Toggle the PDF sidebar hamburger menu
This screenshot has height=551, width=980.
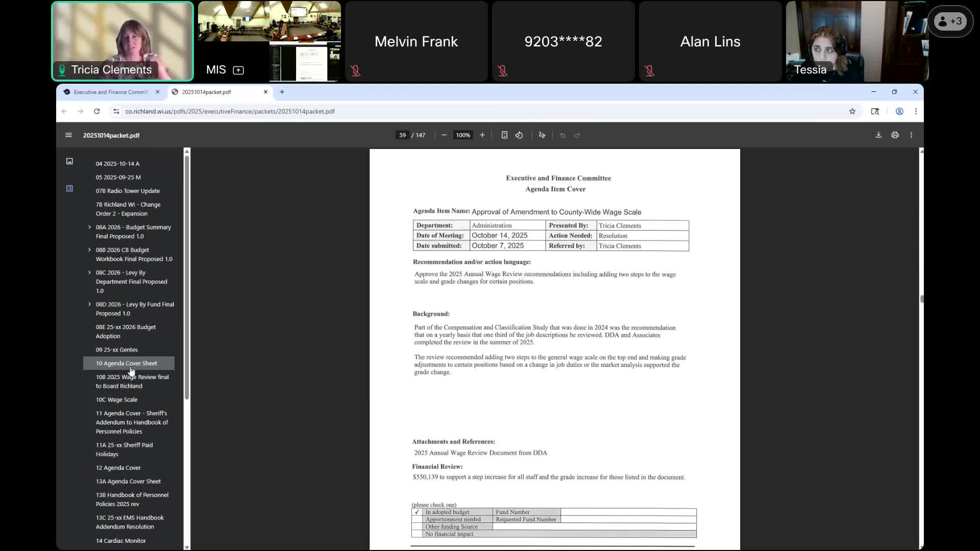coord(68,135)
